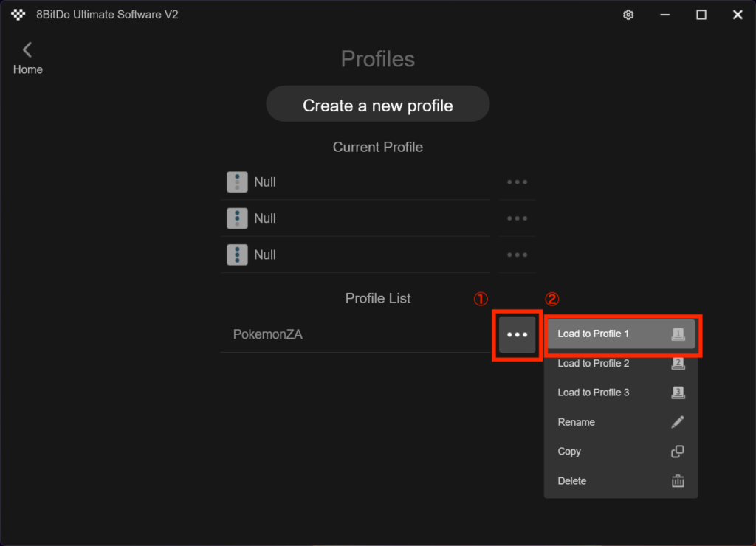Click the Home label under back arrow
Screen dimensions: 756x546
point(28,69)
